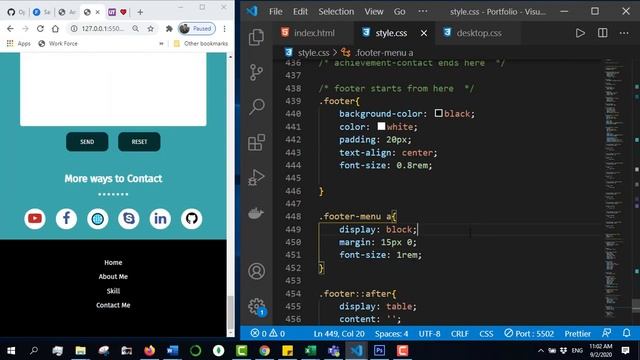Expand hidden bookmarks chevron in Chrome
Viewport: 640px width, 360px height.
pos(161,43)
